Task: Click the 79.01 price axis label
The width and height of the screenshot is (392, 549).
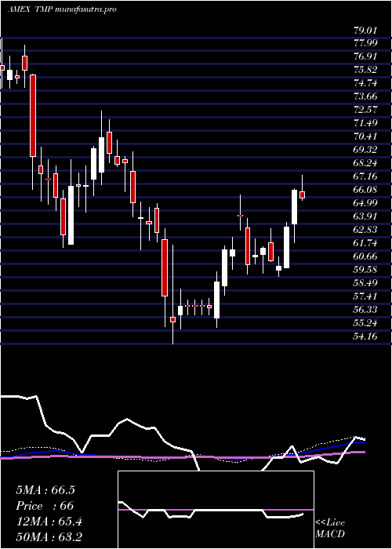Action: tap(365, 30)
